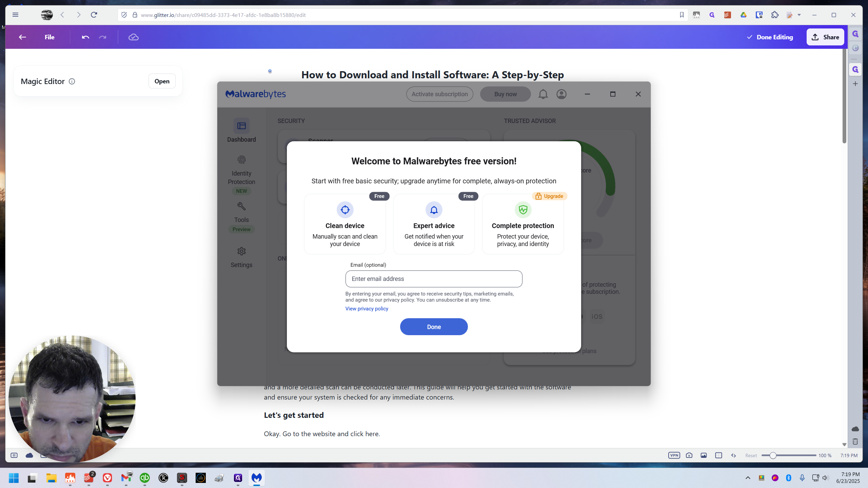Image resolution: width=868 pixels, height=488 pixels.
Task: Click the Share button
Action: coord(825,37)
